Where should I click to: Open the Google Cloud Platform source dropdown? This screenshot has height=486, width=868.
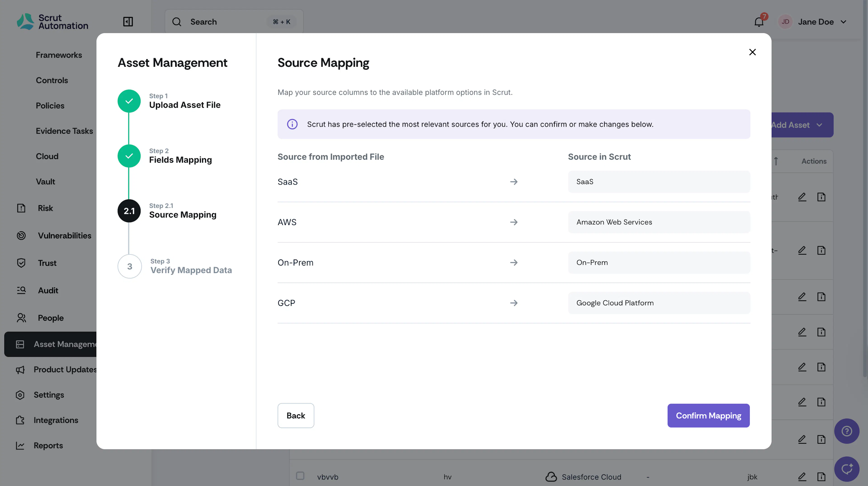click(x=659, y=303)
